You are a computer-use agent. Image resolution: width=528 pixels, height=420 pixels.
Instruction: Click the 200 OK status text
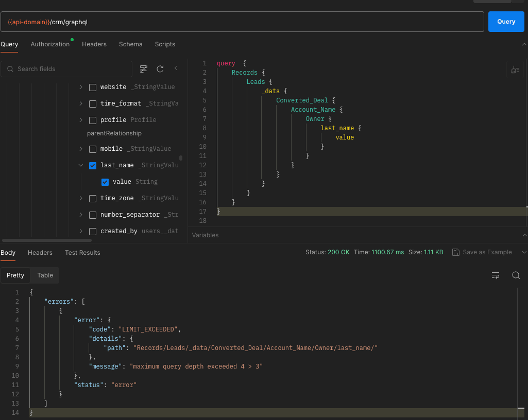pos(338,252)
